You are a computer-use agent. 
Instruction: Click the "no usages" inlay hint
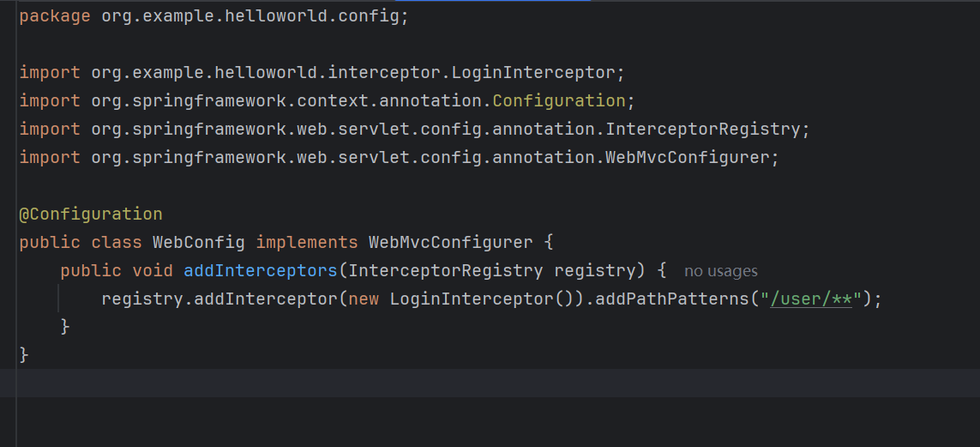(x=720, y=271)
